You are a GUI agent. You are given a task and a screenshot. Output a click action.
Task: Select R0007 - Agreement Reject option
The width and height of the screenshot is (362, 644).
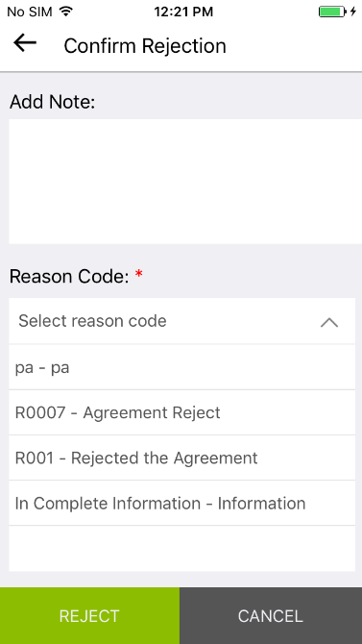point(181,412)
